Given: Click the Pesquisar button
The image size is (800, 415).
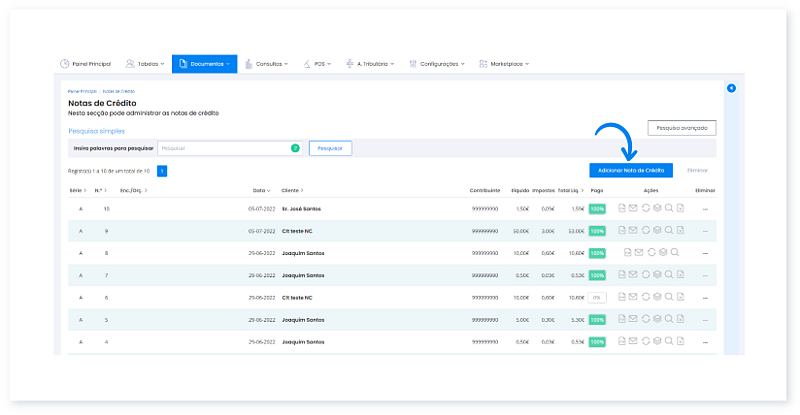Looking at the screenshot, I should pyautogui.click(x=330, y=148).
